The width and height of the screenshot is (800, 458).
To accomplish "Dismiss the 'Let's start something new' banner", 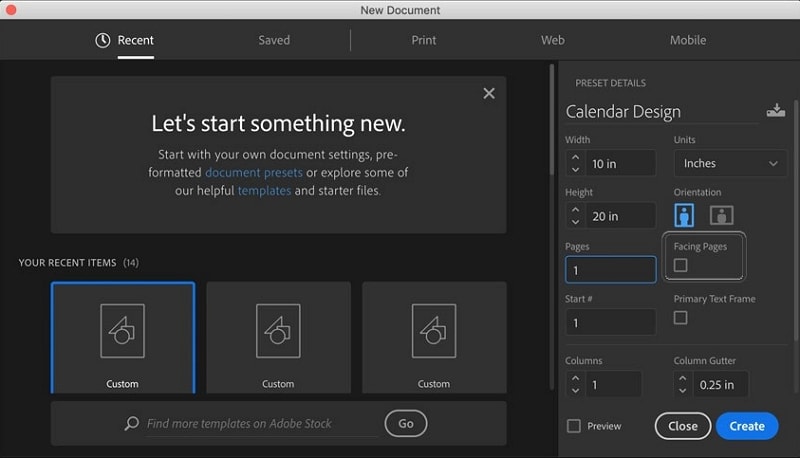I will (x=488, y=93).
